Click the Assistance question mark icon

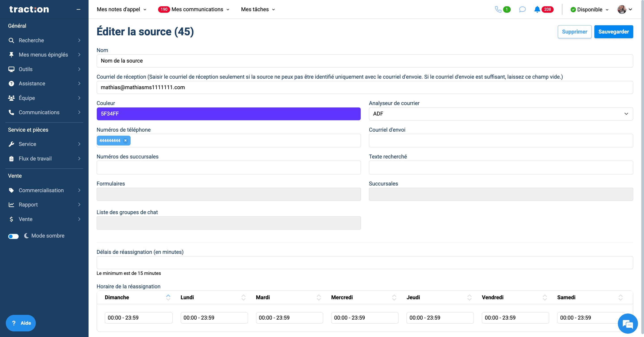(x=11, y=83)
